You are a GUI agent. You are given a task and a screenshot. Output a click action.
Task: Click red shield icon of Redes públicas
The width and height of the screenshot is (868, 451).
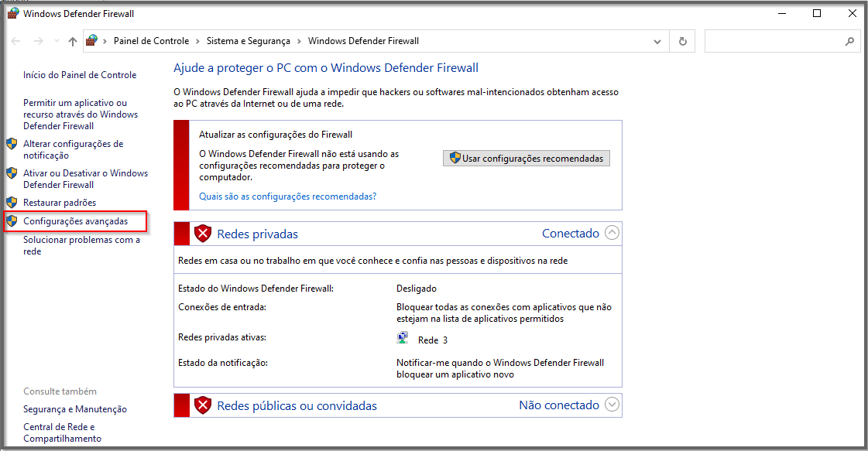(x=203, y=405)
